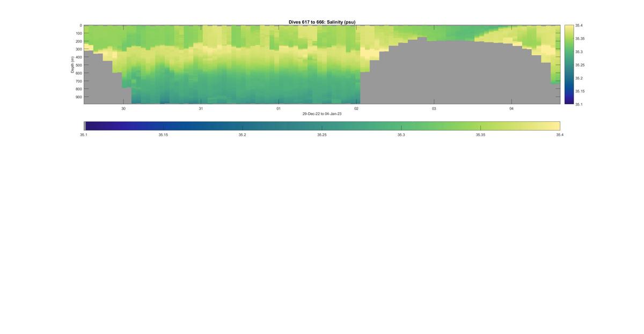Pick the x-axis tick label '04'
The image size is (644, 334).
[511, 108]
